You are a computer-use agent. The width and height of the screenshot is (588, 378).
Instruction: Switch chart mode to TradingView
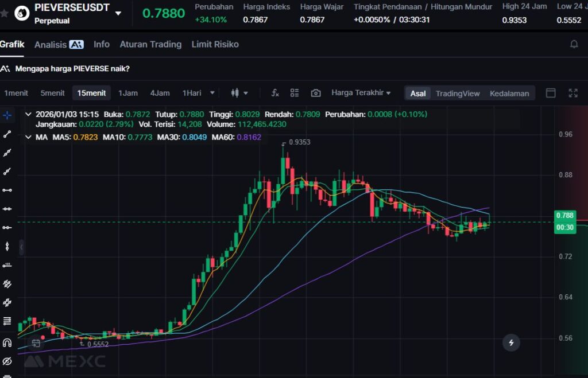(x=457, y=93)
